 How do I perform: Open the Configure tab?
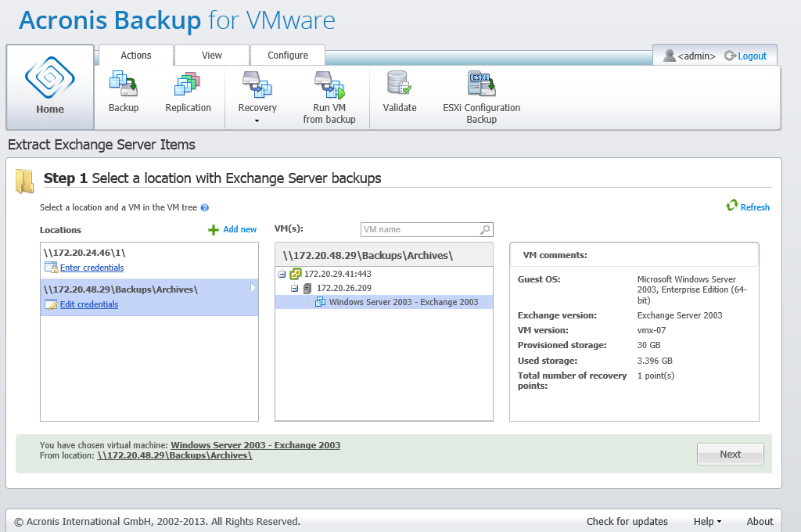tap(288, 56)
